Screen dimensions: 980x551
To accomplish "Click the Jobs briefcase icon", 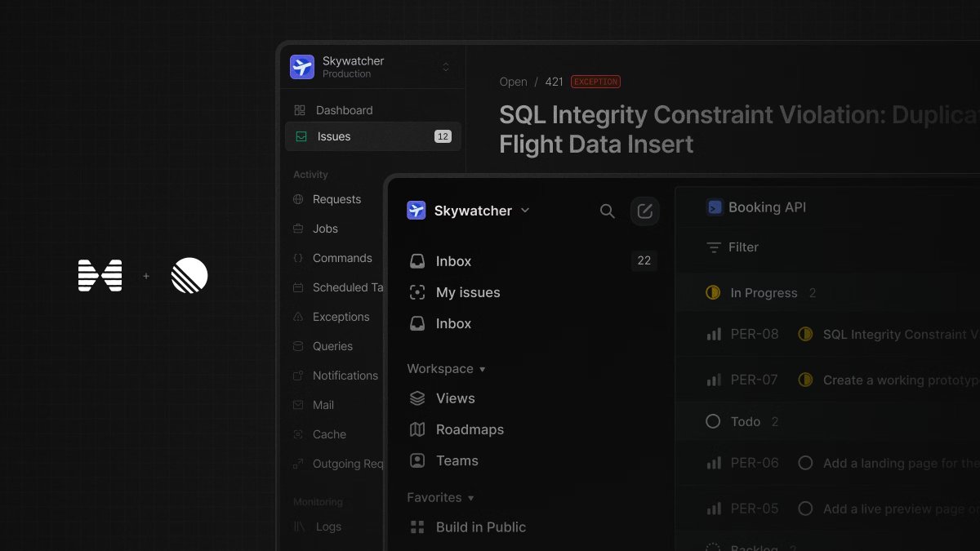I will click(298, 229).
